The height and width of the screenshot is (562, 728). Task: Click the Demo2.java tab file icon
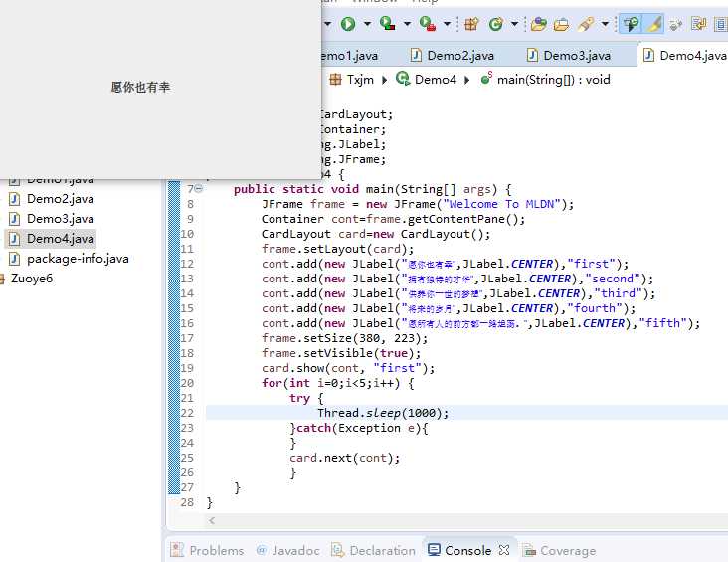[x=416, y=55]
